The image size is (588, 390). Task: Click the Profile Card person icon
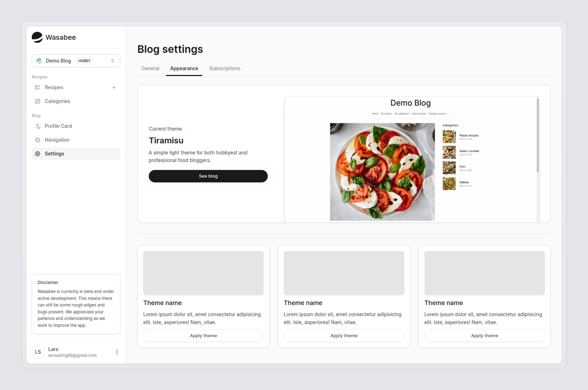38,126
